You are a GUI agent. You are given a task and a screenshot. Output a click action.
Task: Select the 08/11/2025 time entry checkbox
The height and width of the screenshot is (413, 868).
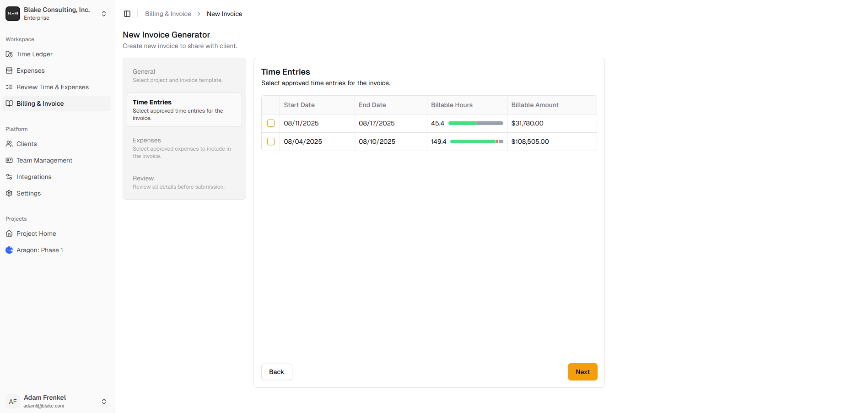[x=271, y=123]
